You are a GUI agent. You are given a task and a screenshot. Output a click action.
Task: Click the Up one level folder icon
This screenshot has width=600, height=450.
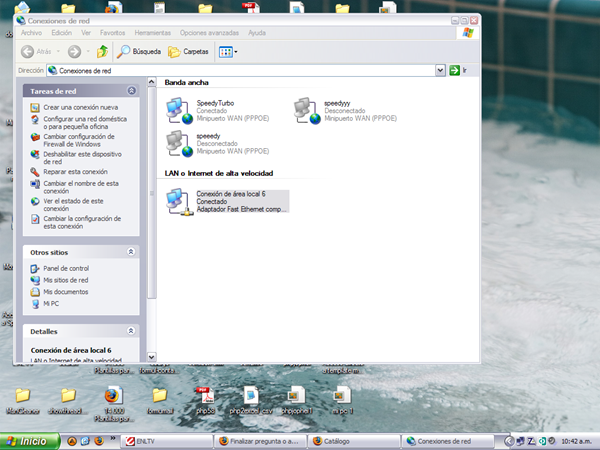click(x=102, y=51)
